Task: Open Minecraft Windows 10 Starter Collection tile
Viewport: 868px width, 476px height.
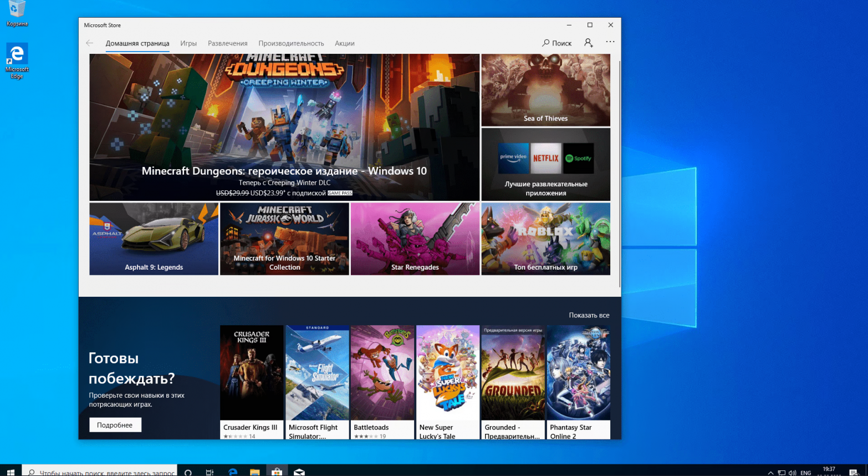Action: (284, 239)
